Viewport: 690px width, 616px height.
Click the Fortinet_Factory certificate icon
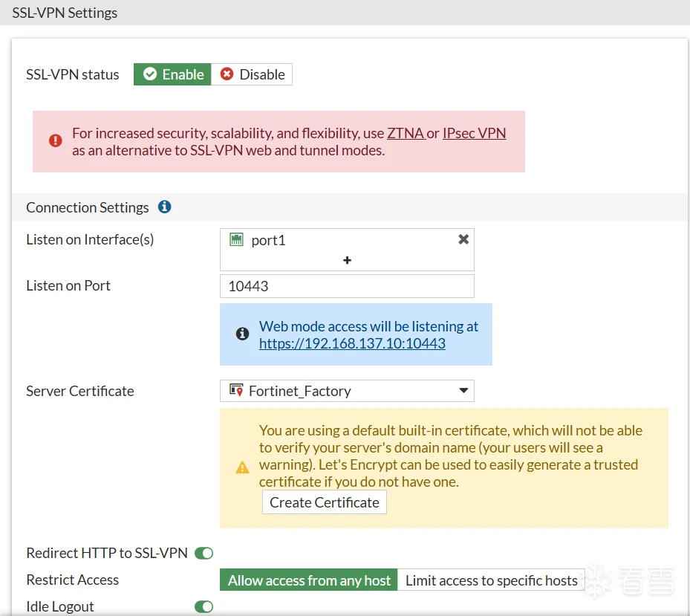point(236,390)
